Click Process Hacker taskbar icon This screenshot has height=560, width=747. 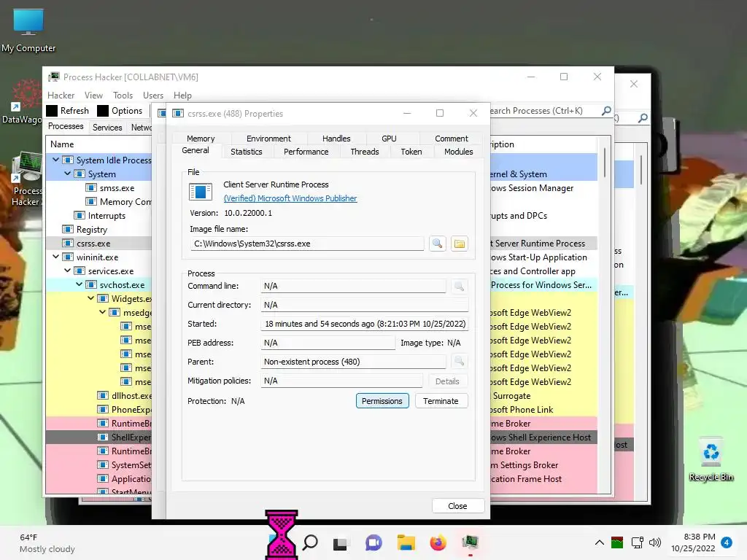(471, 542)
